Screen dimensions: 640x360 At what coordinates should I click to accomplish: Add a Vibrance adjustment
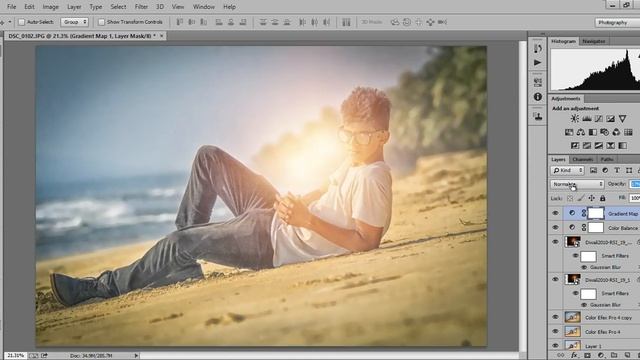622,119
